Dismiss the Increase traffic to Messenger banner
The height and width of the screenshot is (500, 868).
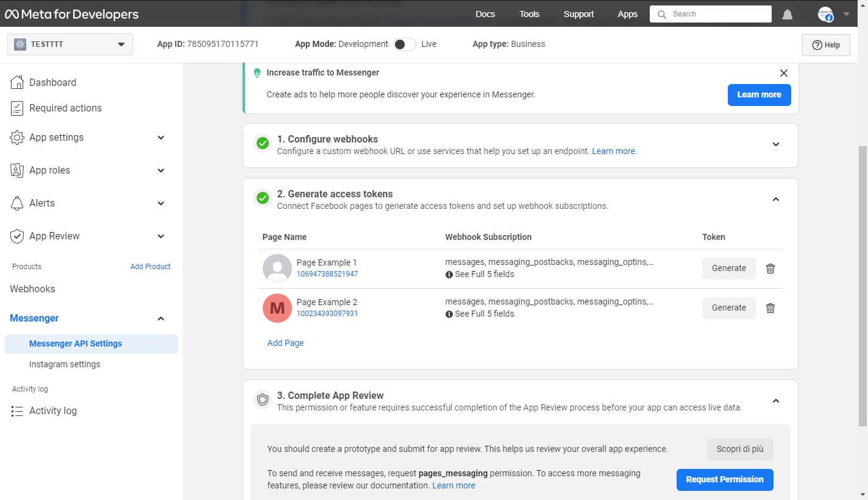[784, 73]
